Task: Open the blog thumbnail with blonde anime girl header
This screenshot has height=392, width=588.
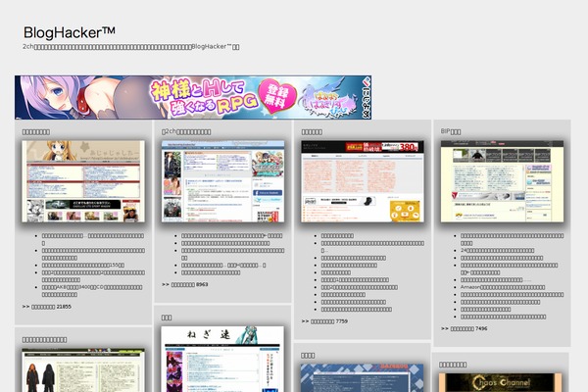Action: pos(83,181)
